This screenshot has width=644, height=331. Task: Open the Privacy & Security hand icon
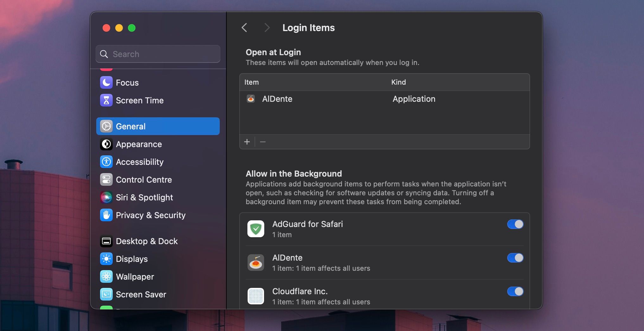pyautogui.click(x=106, y=215)
